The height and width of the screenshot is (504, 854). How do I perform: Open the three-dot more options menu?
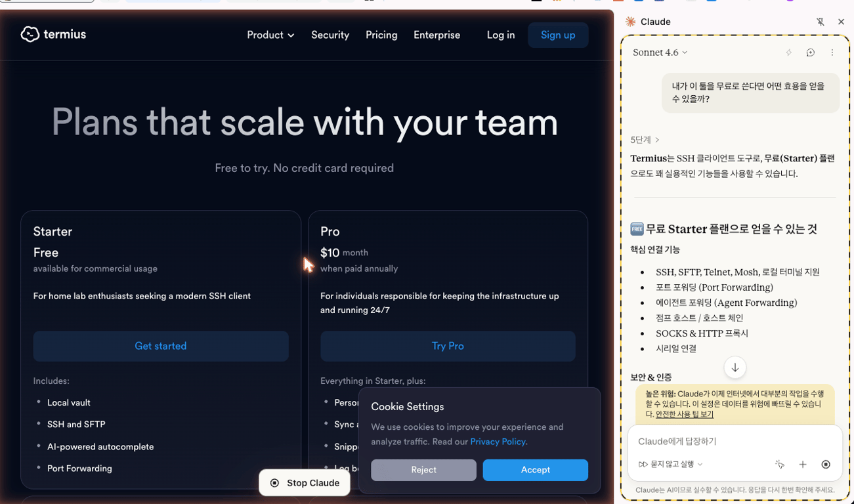pos(832,52)
